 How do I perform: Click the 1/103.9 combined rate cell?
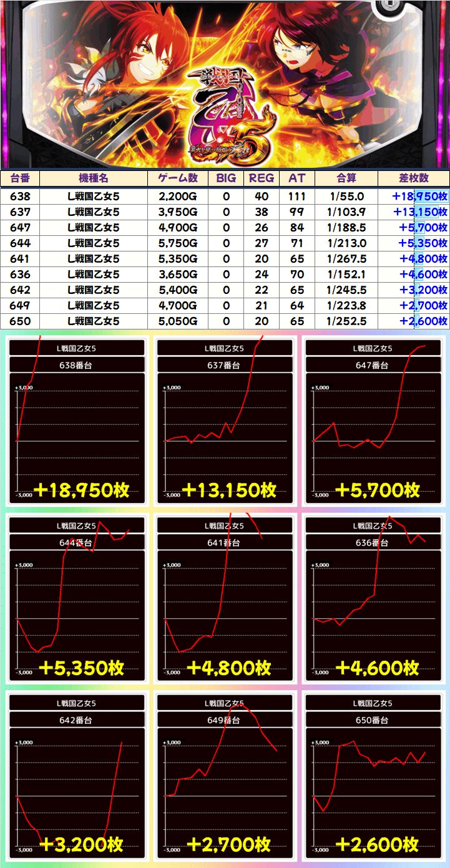(346, 212)
